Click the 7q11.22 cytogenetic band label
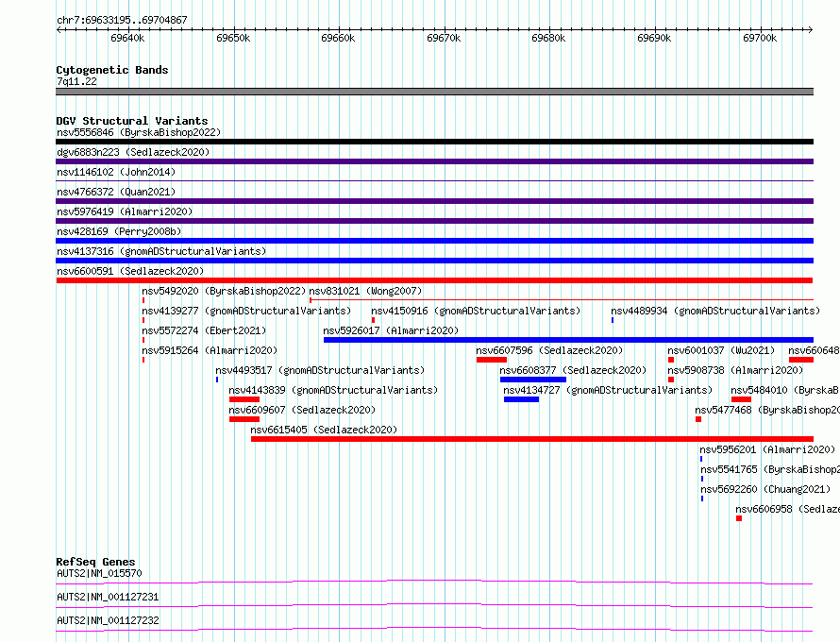Screen dimensions: 840x642 click(x=77, y=81)
